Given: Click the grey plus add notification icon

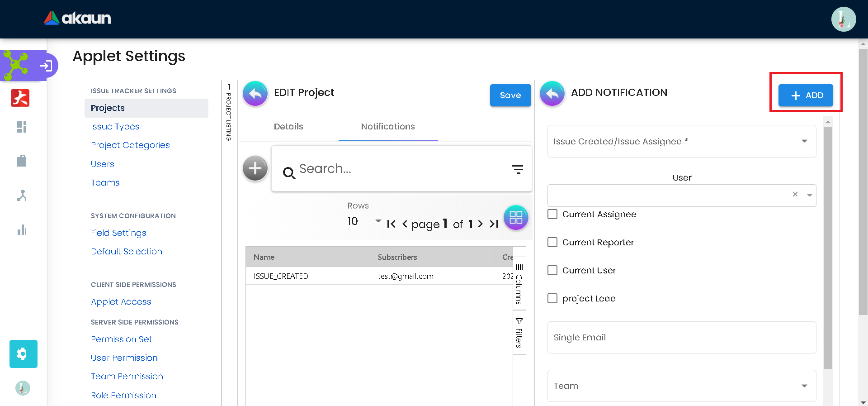Looking at the screenshot, I should click(x=255, y=168).
